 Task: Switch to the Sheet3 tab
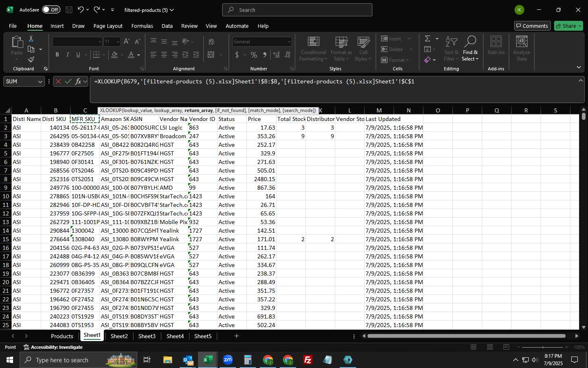click(x=147, y=336)
